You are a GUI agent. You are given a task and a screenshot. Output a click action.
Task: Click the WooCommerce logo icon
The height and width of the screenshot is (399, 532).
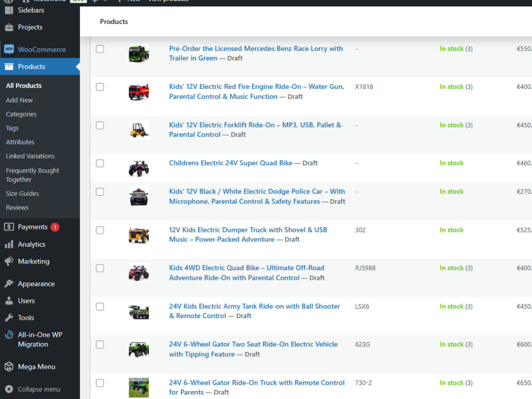[9, 49]
